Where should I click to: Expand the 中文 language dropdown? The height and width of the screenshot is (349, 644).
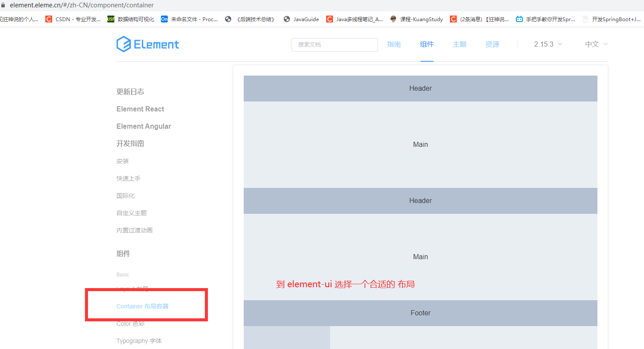click(597, 44)
